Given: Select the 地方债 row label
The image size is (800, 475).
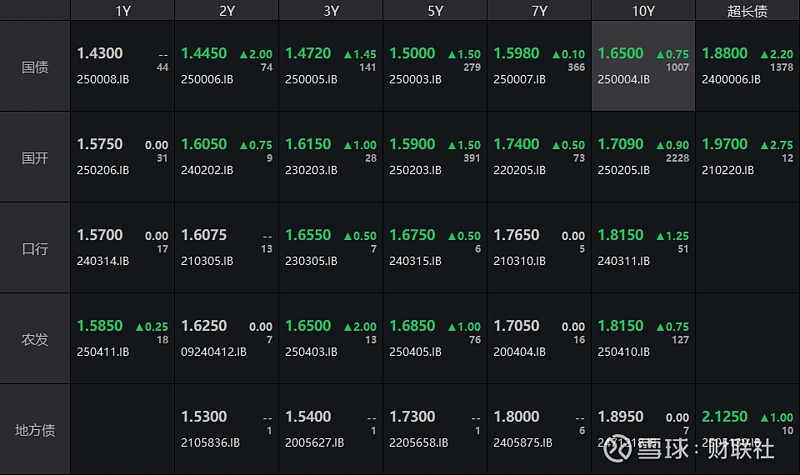Looking at the screenshot, I should point(35,430).
